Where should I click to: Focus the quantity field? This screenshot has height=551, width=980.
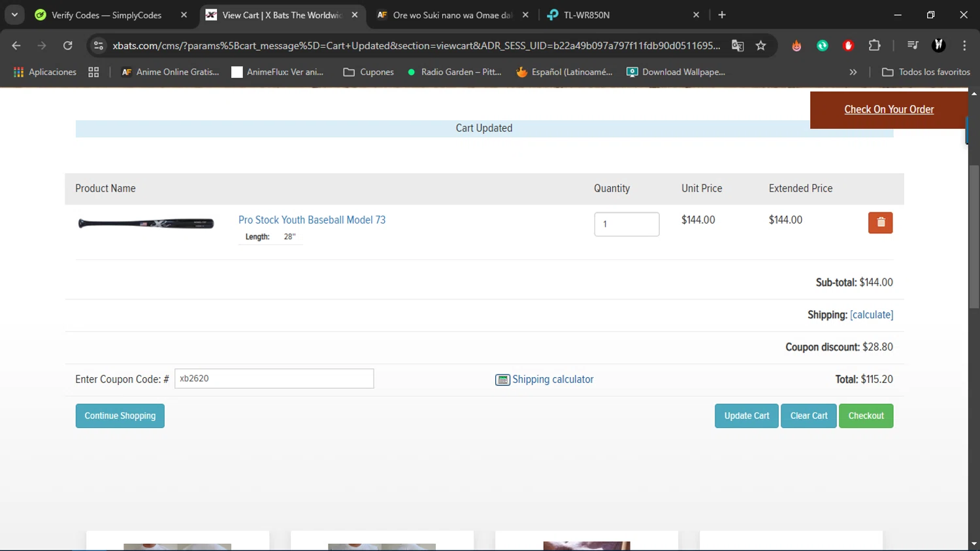(627, 224)
